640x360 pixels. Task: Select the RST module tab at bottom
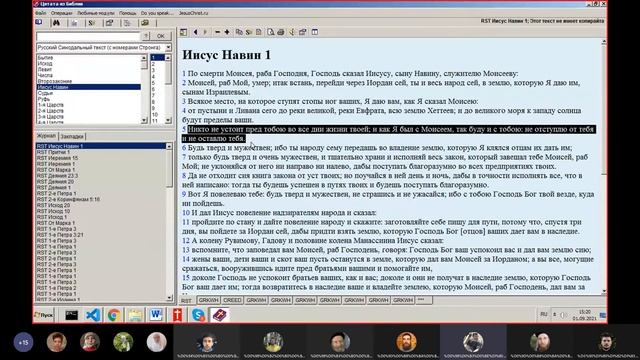(x=186, y=300)
